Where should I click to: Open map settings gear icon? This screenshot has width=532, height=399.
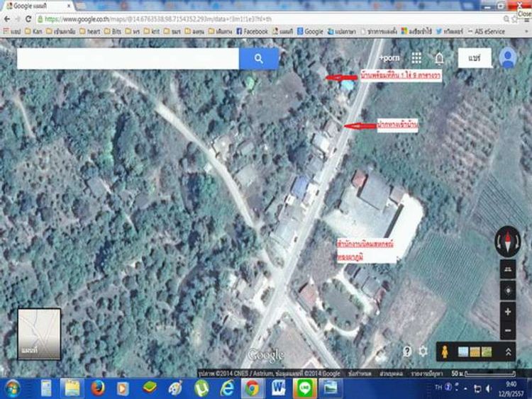423,351
